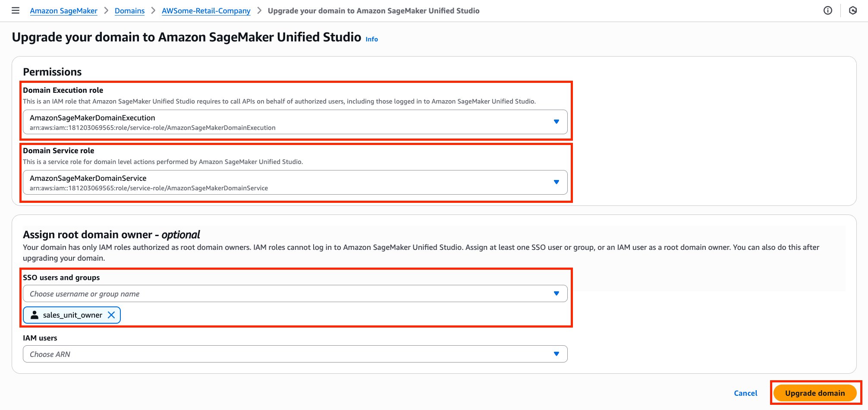Open the hexagon settings icon at top right

[x=852, y=10]
